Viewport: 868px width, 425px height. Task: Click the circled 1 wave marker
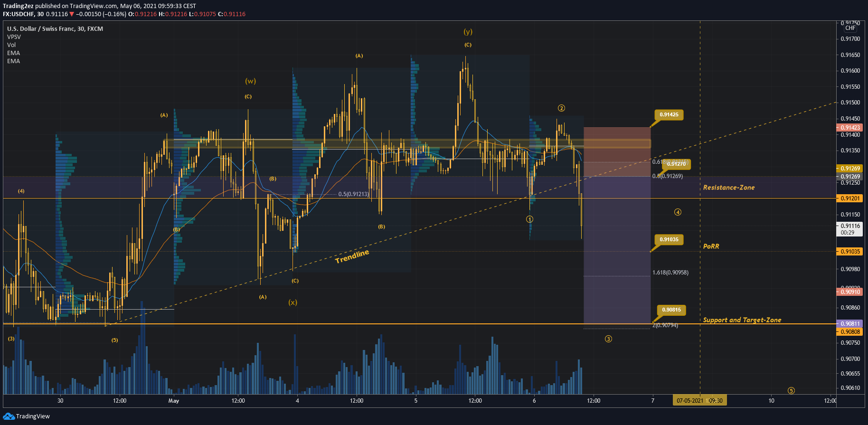tap(529, 219)
